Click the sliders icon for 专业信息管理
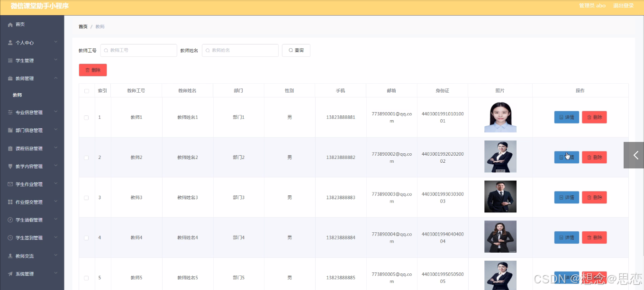Viewport: 644px width, 290px height. (10, 113)
